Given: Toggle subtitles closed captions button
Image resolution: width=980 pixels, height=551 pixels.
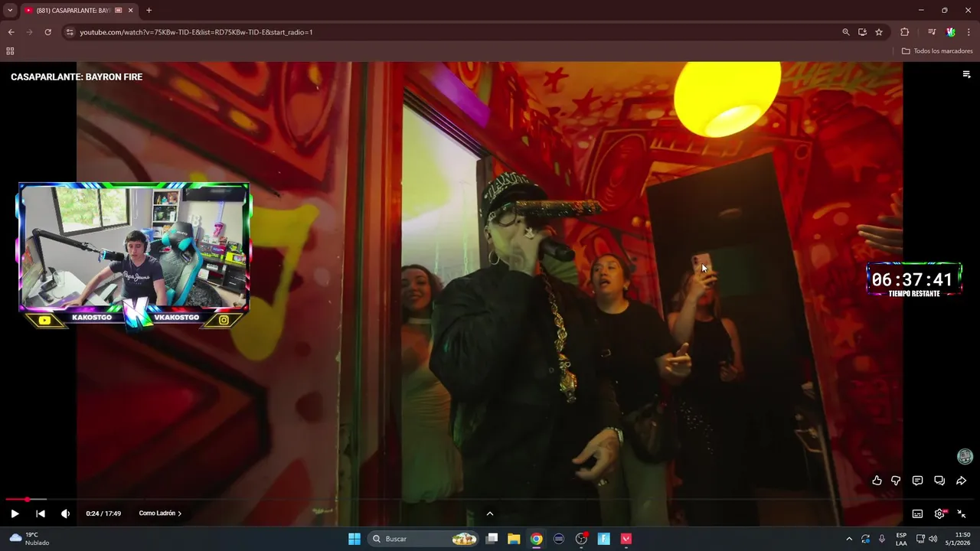Looking at the screenshot, I should [917, 514].
